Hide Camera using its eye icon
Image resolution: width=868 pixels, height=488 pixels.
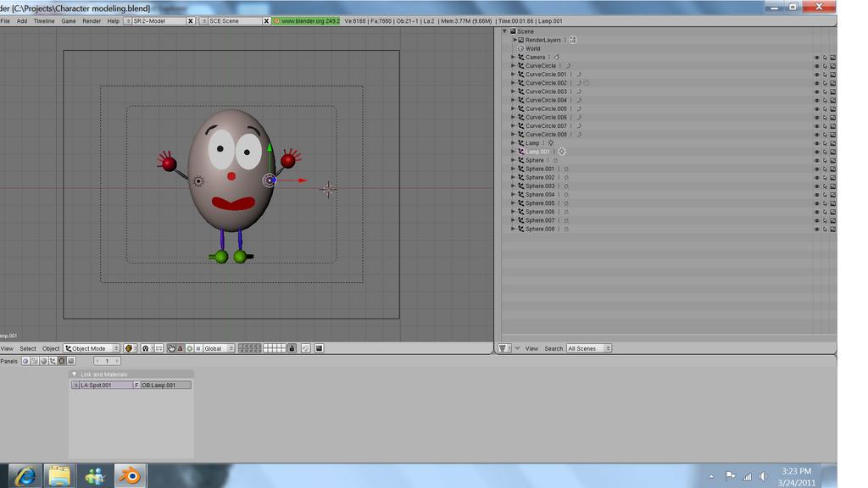click(816, 58)
